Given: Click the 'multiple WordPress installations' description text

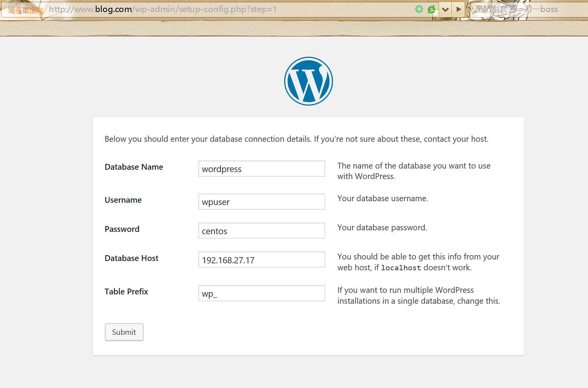Looking at the screenshot, I should [x=419, y=296].
